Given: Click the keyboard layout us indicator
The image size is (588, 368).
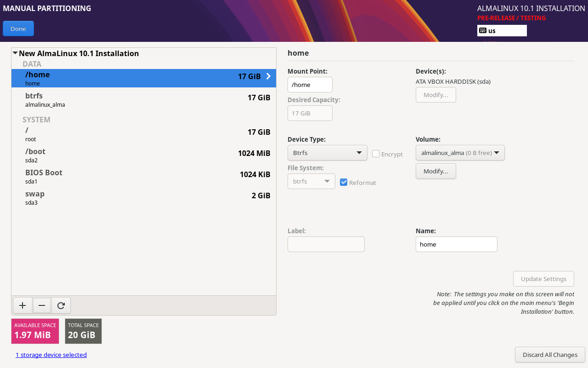Looking at the screenshot, I should pyautogui.click(x=502, y=31).
